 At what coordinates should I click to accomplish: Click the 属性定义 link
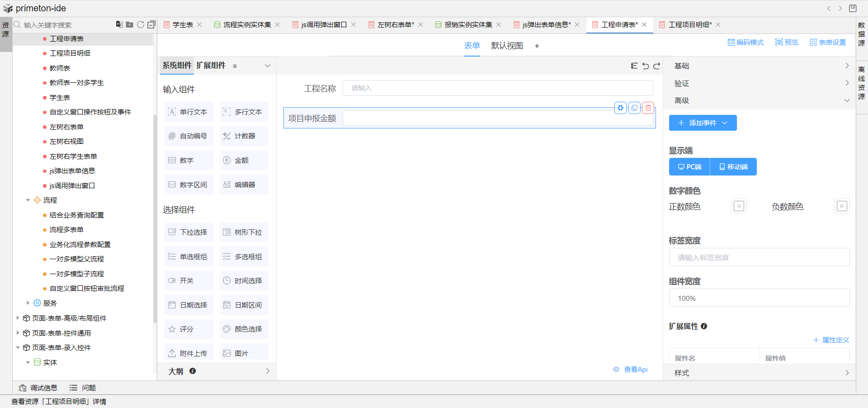pyautogui.click(x=831, y=340)
